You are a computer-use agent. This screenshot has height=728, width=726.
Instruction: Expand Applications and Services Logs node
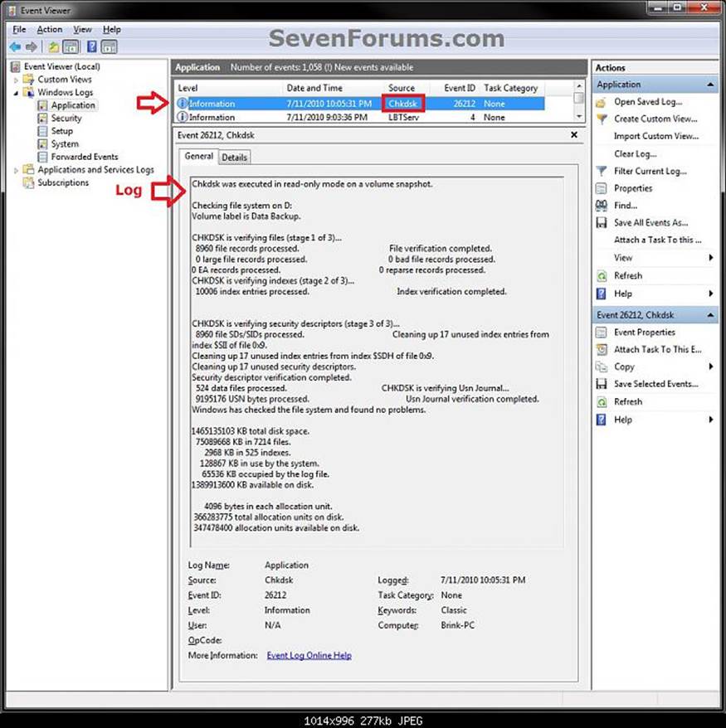pyautogui.click(x=16, y=171)
